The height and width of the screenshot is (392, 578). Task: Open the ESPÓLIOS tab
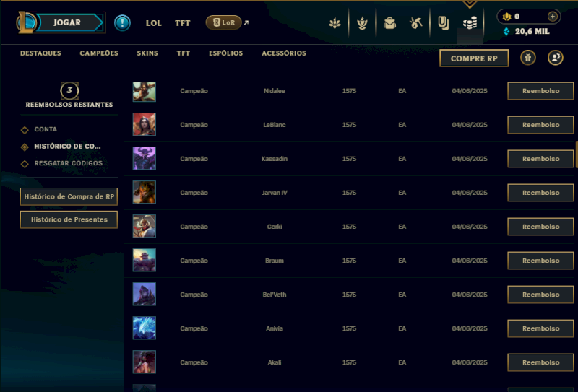tap(225, 53)
